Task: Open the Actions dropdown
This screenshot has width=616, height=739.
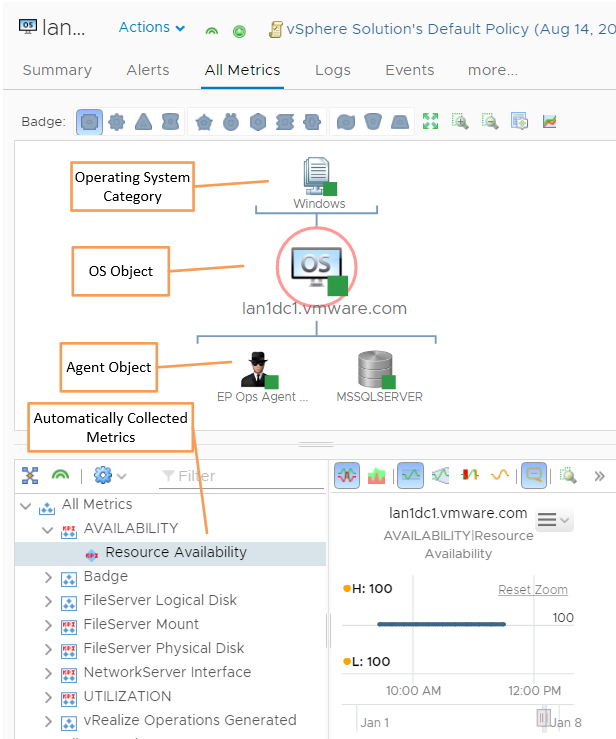Action: pyautogui.click(x=151, y=27)
